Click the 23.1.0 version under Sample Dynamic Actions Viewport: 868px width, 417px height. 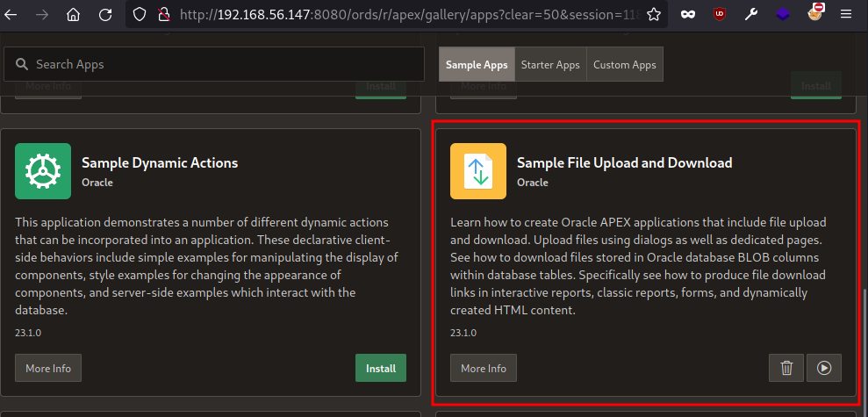pos(28,333)
